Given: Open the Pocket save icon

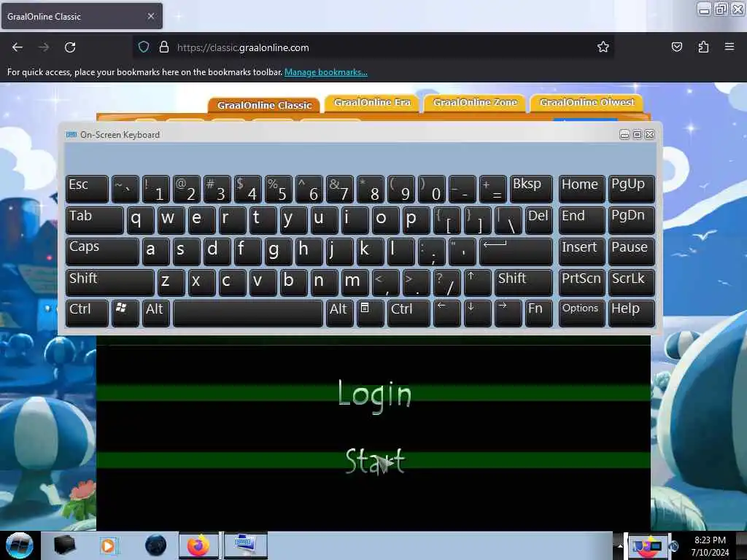Looking at the screenshot, I should click(676, 47).
